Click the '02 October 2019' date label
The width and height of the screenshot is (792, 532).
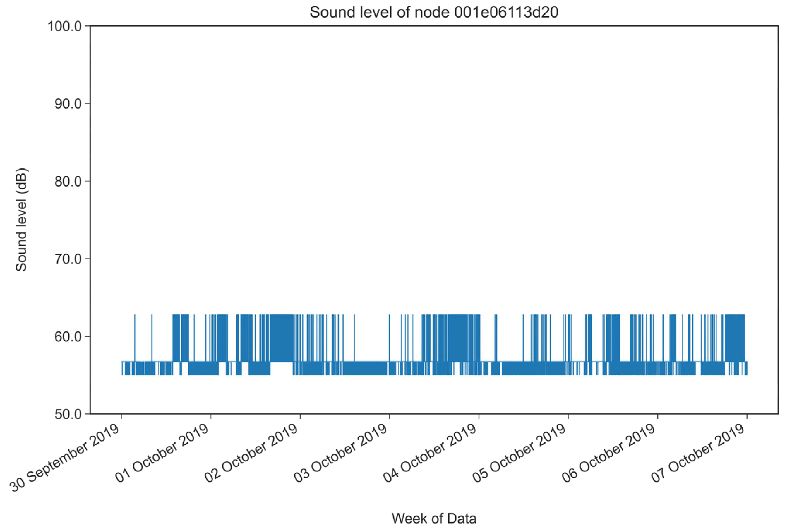point(251,454)
